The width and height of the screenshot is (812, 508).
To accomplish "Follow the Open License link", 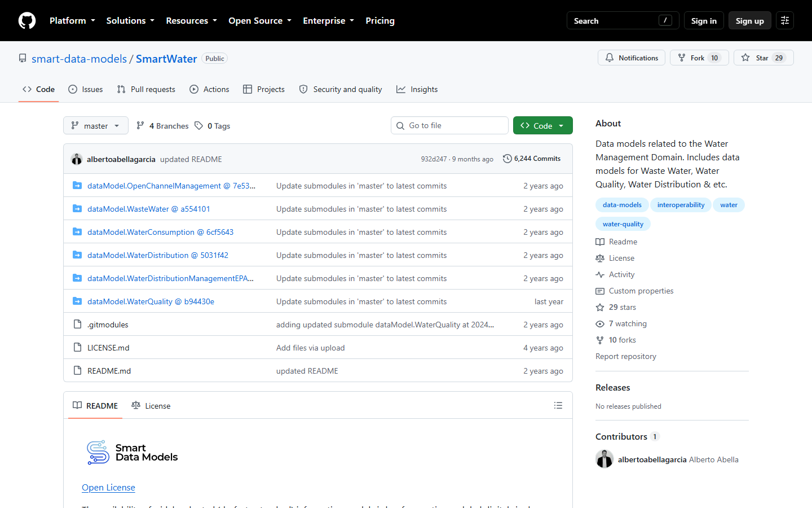I will 108,488.
